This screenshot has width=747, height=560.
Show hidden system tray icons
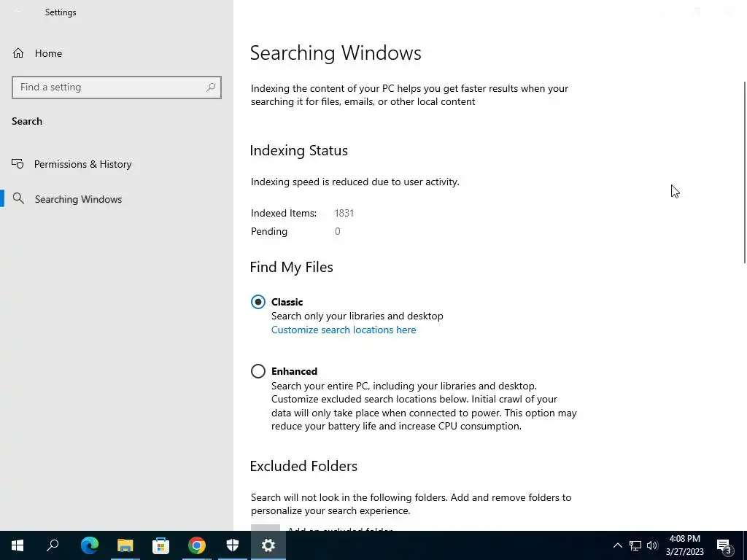[617, 545]
